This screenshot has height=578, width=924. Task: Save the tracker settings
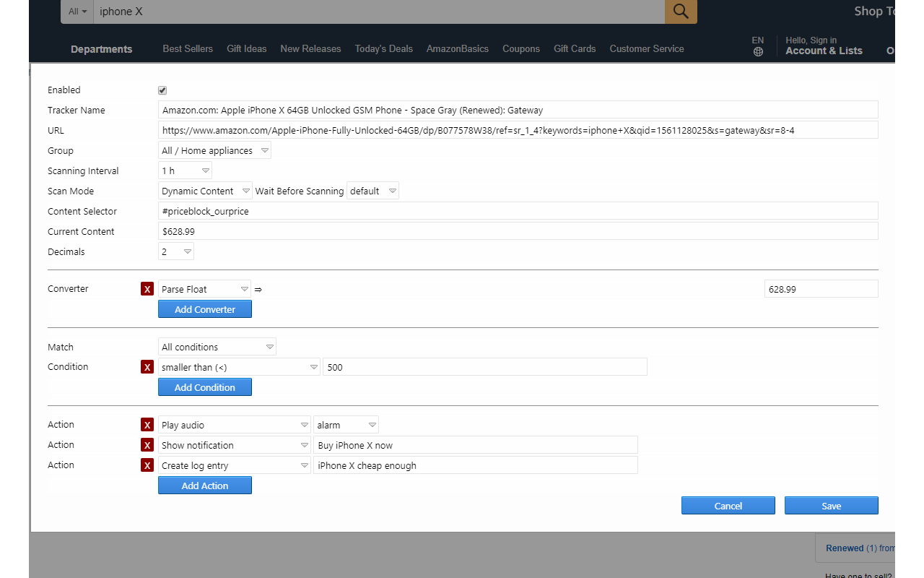832,506
